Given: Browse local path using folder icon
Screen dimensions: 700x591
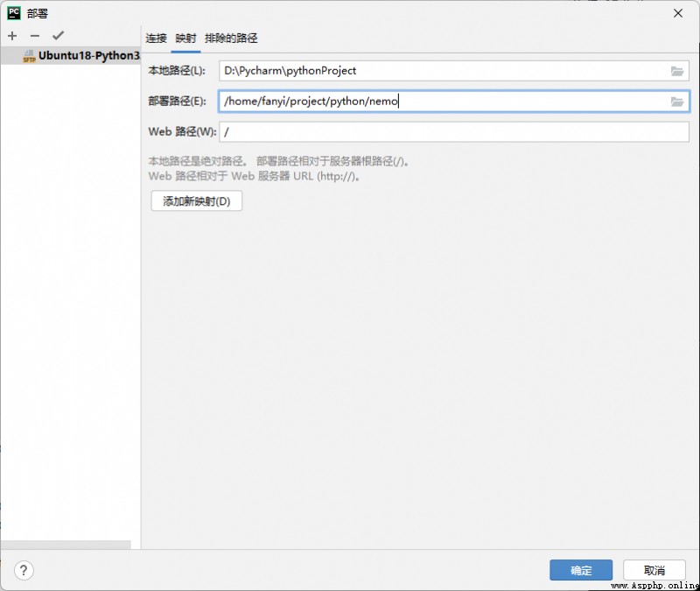Looking at the screenshot, I should [x=677, y=71].
